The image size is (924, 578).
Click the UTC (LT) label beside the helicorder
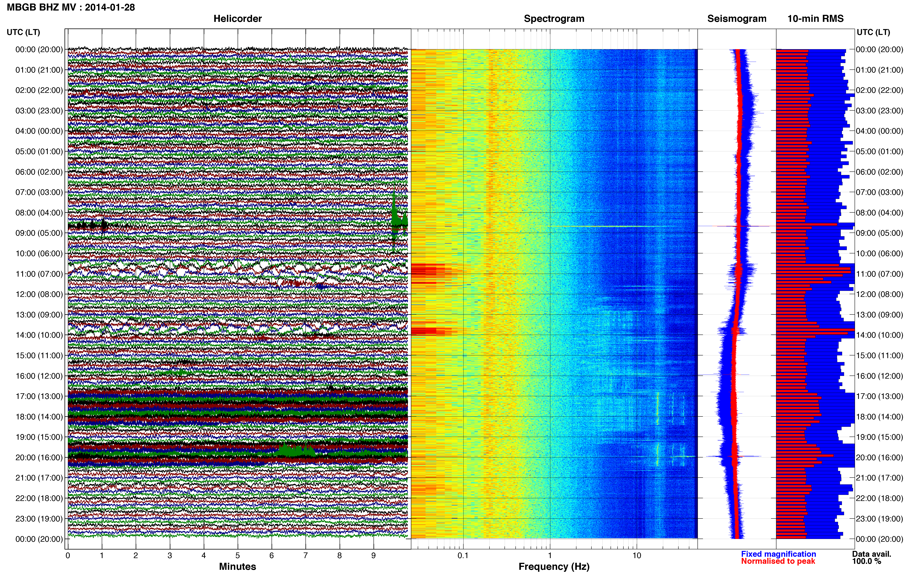[x=23, y=32]
